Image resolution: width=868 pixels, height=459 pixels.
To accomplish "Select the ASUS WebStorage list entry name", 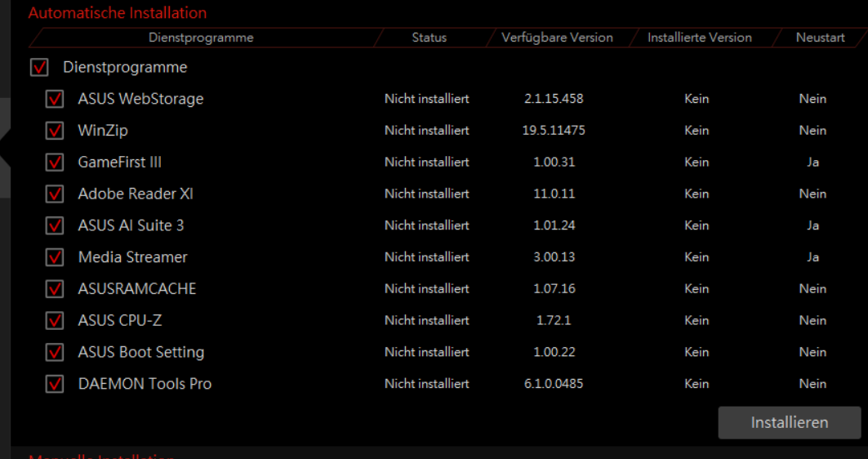I will 140,99.
